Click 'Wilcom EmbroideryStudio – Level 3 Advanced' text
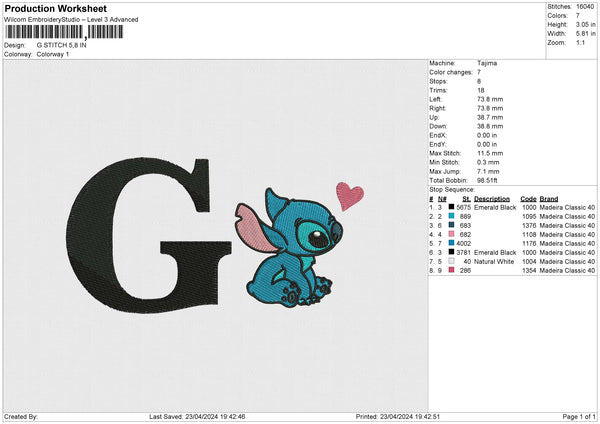600x424 pixels. 71,20
